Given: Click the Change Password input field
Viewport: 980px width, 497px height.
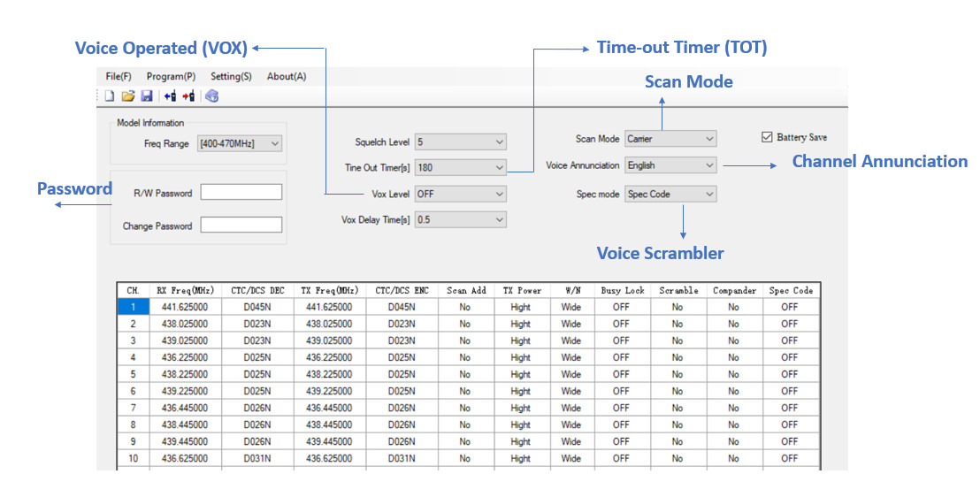Looking at the screenshot, I should tap(241, 226).
